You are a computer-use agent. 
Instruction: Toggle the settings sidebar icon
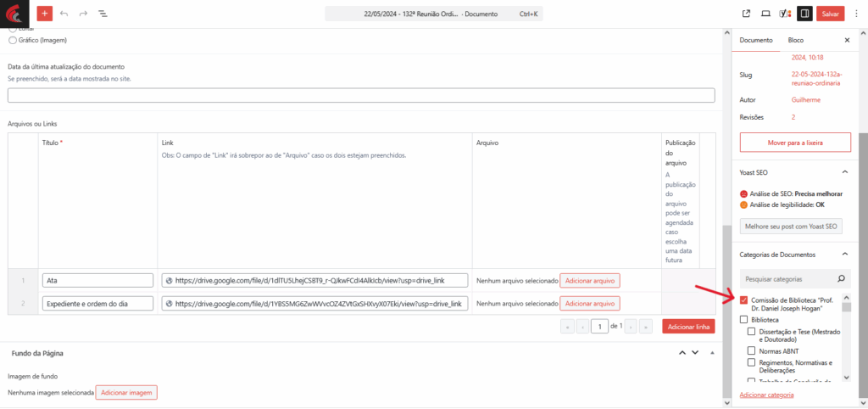pyautogui.click(x=804, y=14)
